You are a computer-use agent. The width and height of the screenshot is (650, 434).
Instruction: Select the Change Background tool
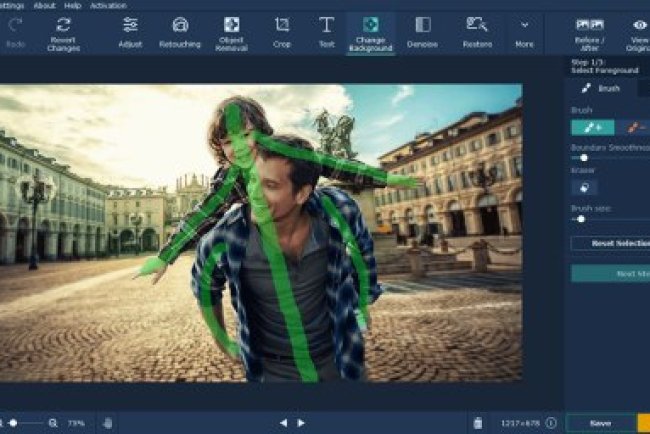click(371, 25)
